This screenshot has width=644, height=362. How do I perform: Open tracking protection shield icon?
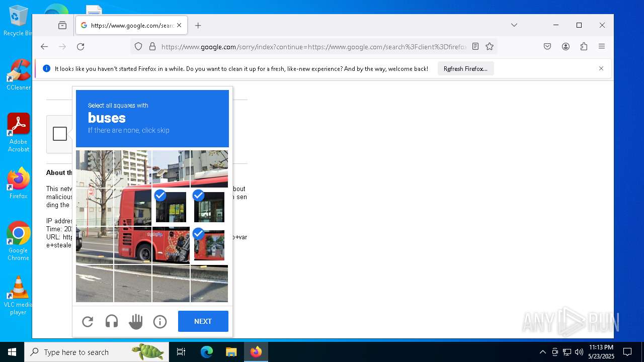coord(138,47)
